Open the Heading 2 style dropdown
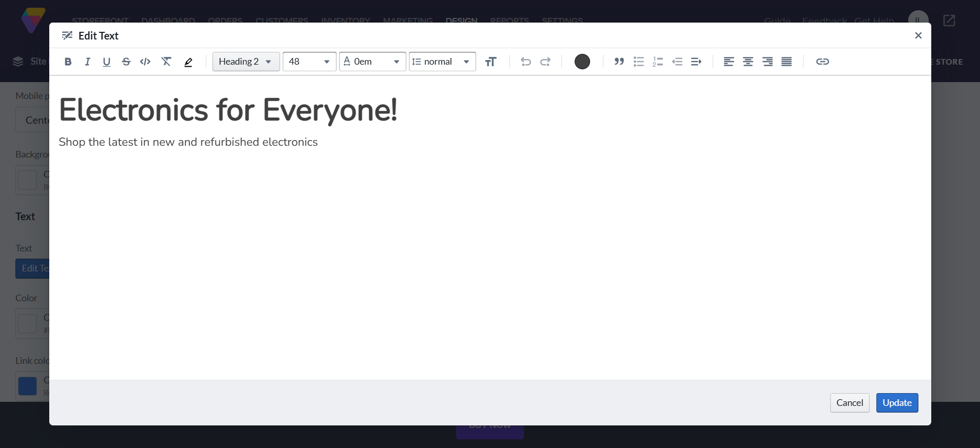980x448 pixels. (246, 62)
